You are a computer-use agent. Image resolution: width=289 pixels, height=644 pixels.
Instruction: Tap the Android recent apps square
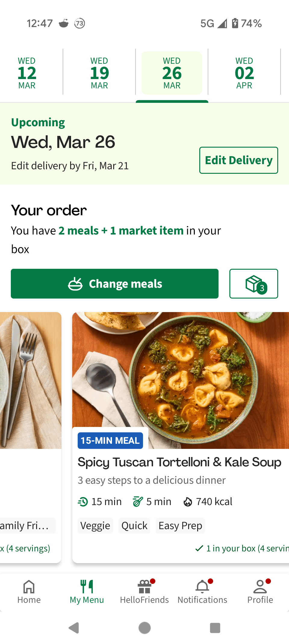[x=215, y=628]
